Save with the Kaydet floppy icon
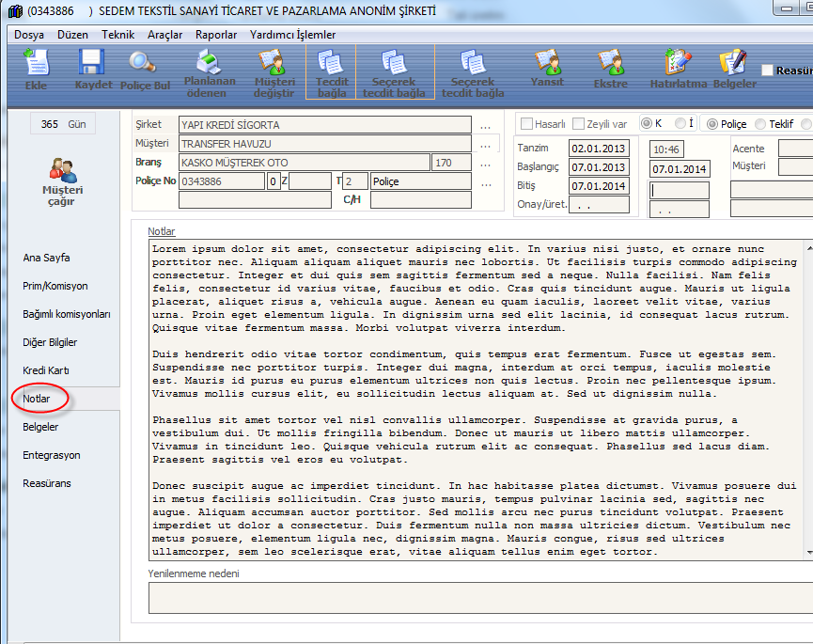The height and width of the screenshot is (644, 813). (92, 70)
